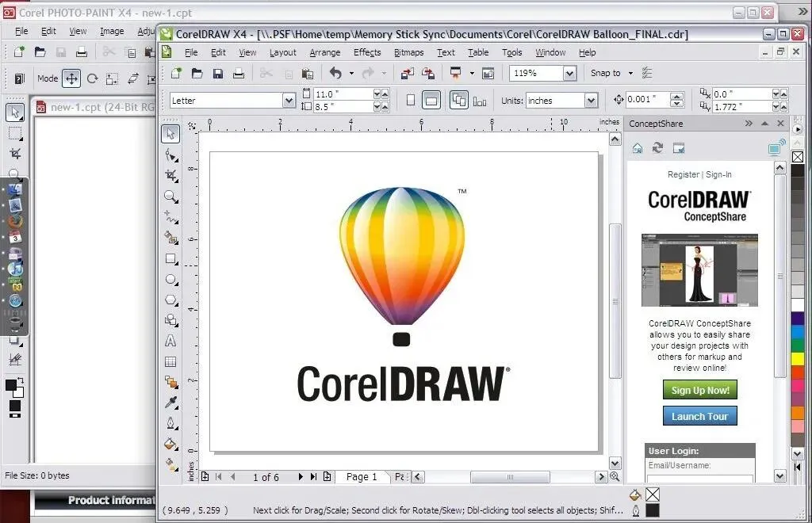Collapse the ConceptShare docker arrow
The image size is (812, 523).
[x=765, y=124]
